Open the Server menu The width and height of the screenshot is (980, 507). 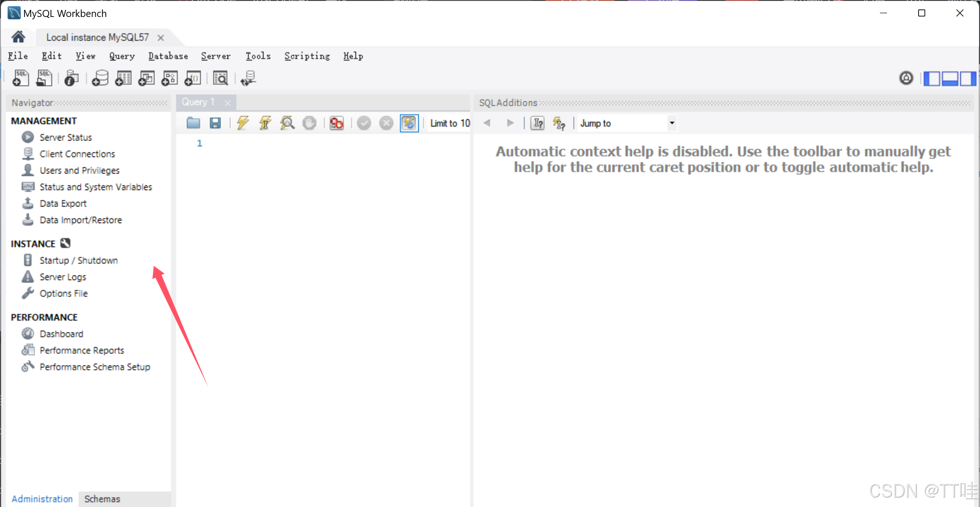pyautogui.click(x=216, y=56)
